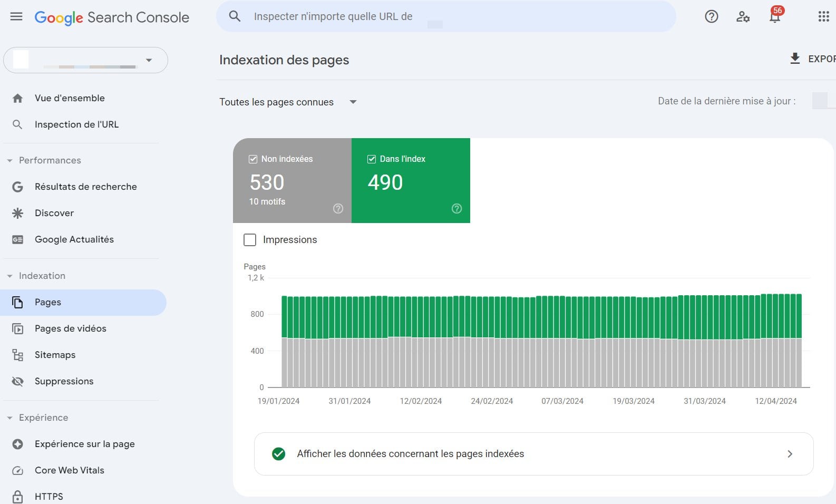Click the Google Search Console logo

click(112, 17)
